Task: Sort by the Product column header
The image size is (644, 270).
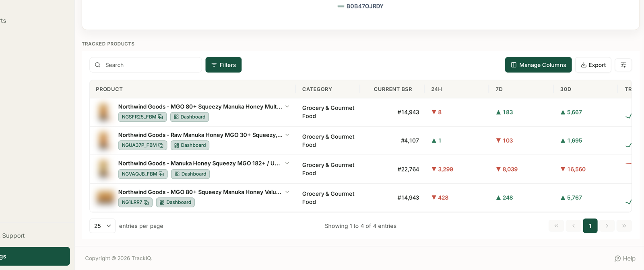Action: click(x=109, y=89)
